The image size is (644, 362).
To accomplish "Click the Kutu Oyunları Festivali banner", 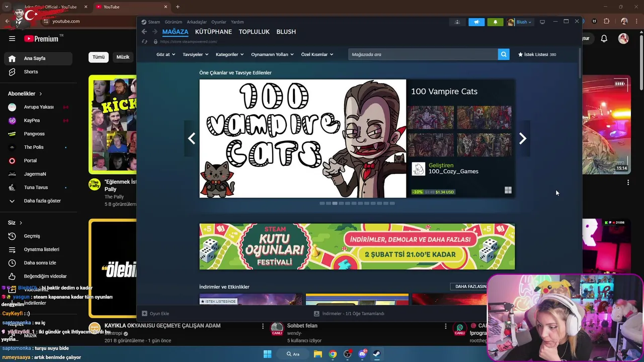I will (357, 246).
